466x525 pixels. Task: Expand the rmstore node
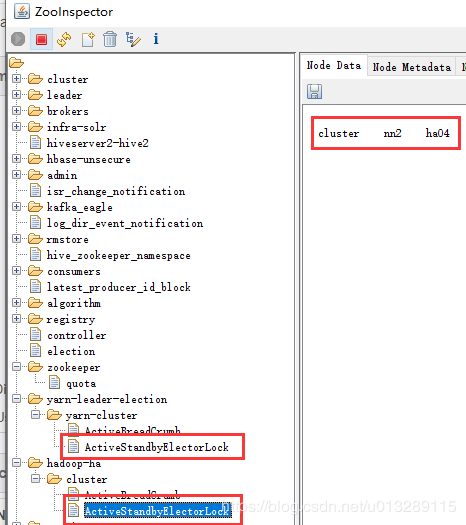16,239
